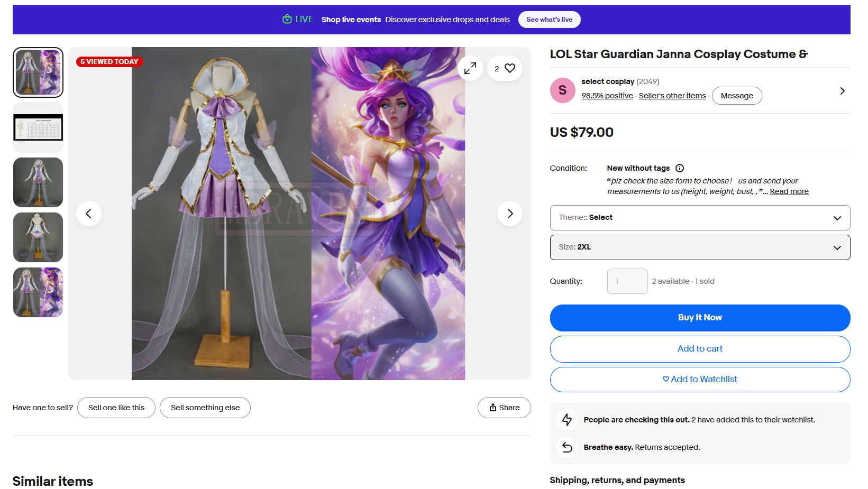Select the third thumbnail, front costume view
This screenshot has width=868, height=489.
(38, 182)
